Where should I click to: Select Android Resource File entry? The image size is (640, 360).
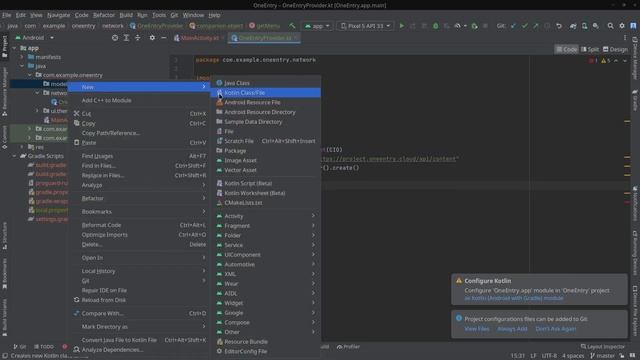265,102
